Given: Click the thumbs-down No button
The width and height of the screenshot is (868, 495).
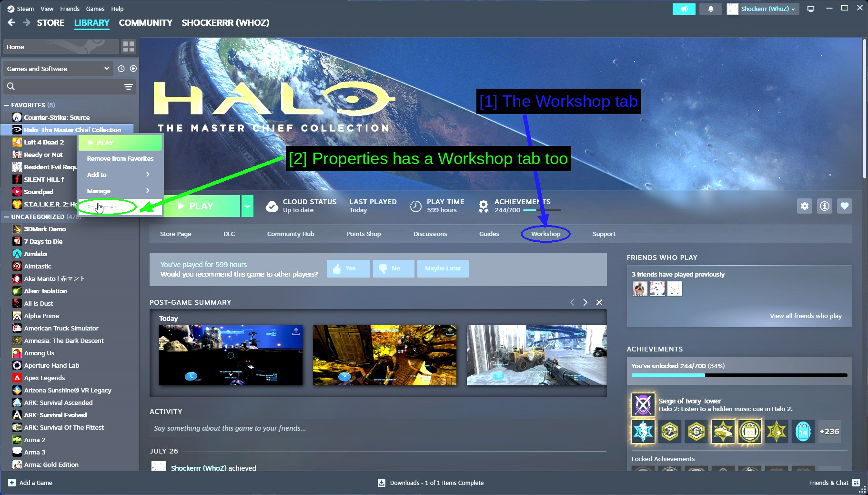Looking at the screenshot, I should click(x=394, y=268).
